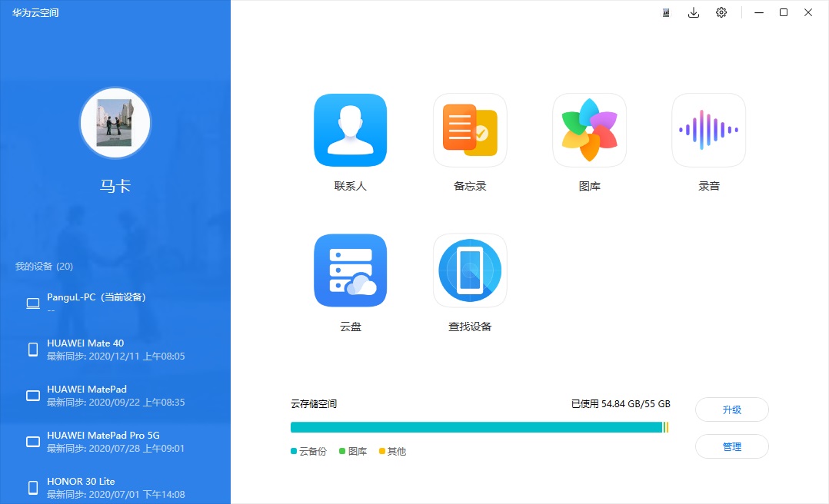Click sync time 2020/12/11 上午08:05
The height and width of the screenshot is (504, 829).
pyautogui.click(x=137, y=356)
